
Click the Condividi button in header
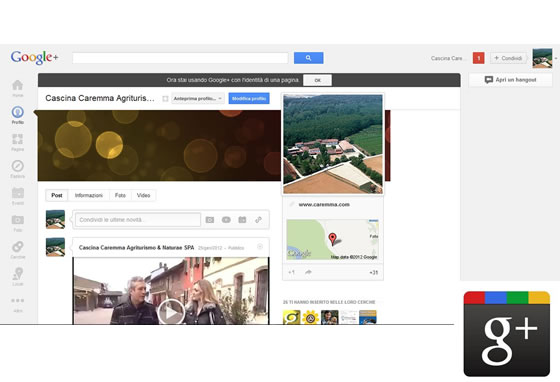(508, 58)
